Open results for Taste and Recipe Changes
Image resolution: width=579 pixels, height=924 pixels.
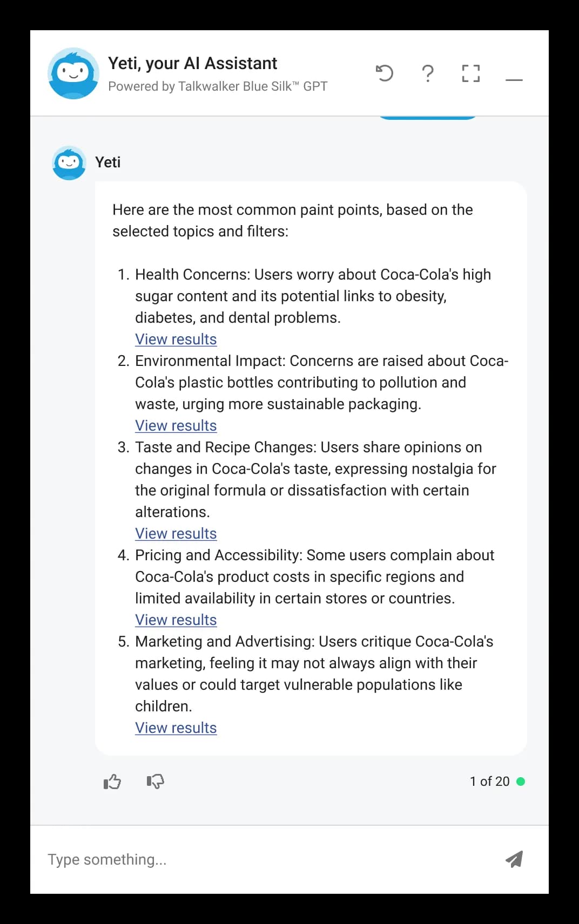176,533
